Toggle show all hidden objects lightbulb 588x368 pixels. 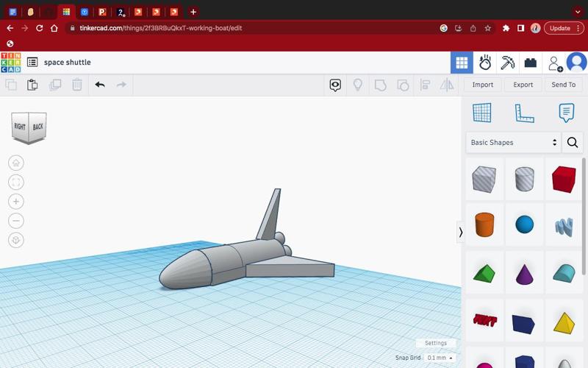[x=358, y=85]
